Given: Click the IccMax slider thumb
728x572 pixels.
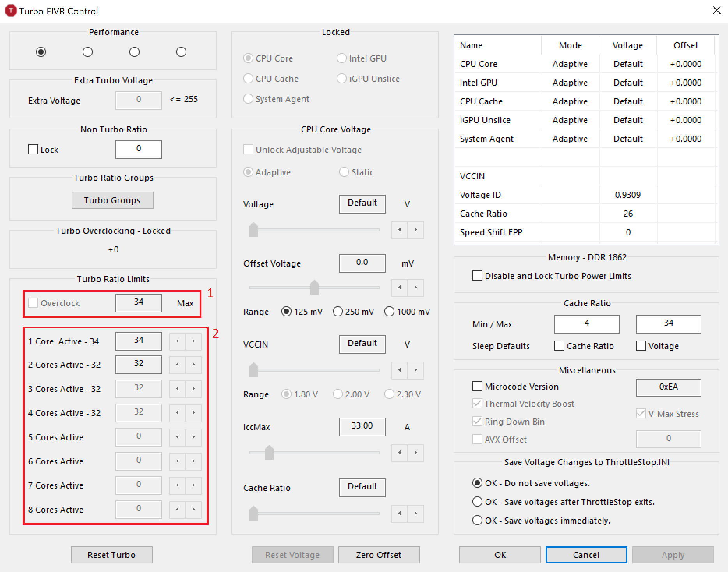Looking at the screenshot, I should 269,452.
